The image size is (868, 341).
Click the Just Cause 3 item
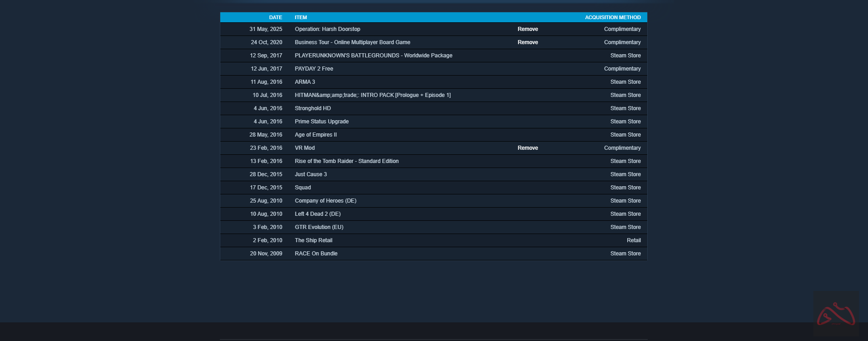310,174
